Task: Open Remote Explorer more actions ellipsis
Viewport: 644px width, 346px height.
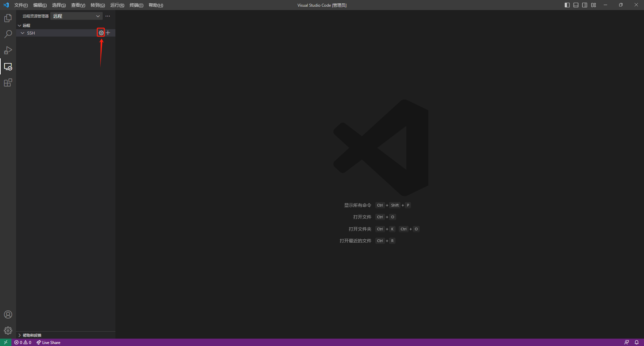Action: click(x=108, y=16)
